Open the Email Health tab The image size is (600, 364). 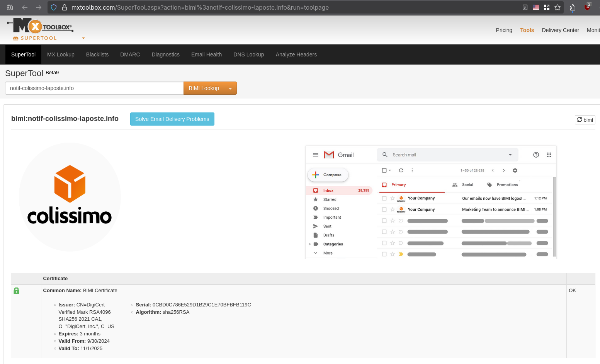[206, 54]
